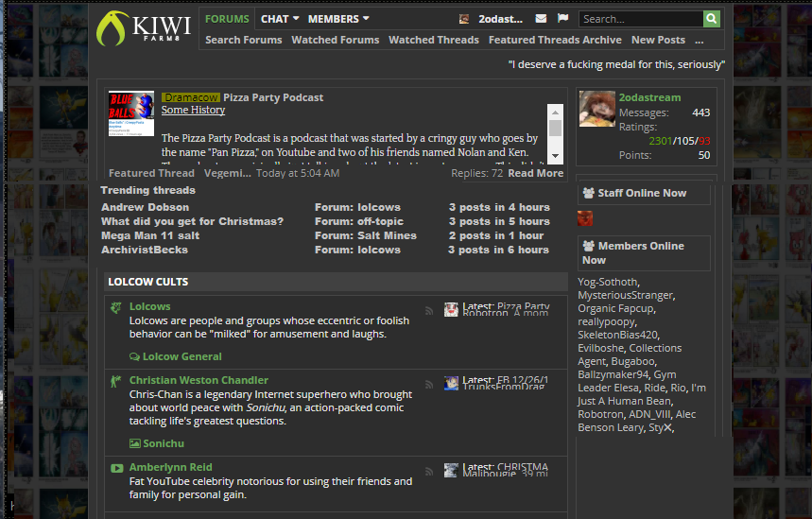Image resolution: width=812 pixels, height=519 pixels.
Task: Open the alerts flag icon
Action: tap(562, 19)
